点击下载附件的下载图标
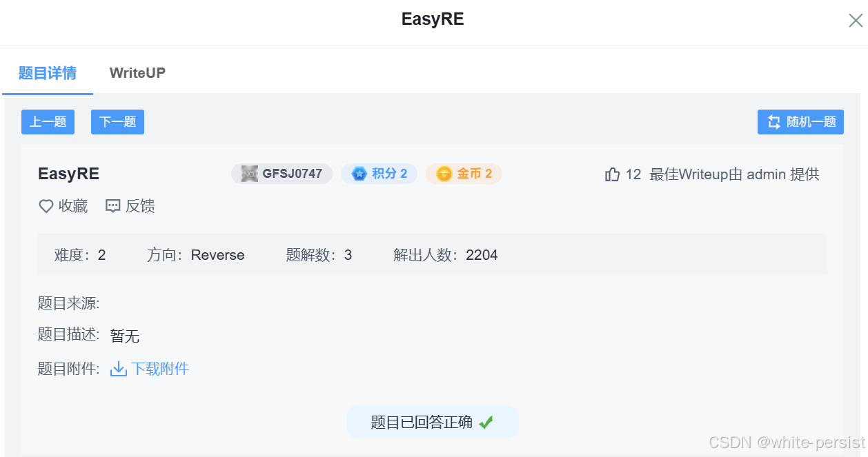 [x=117, y=369]
